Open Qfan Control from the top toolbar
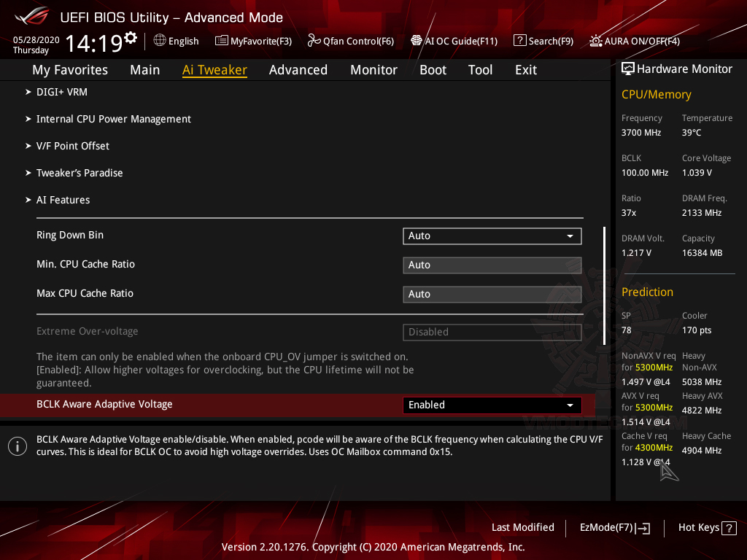 coord(350,41)
